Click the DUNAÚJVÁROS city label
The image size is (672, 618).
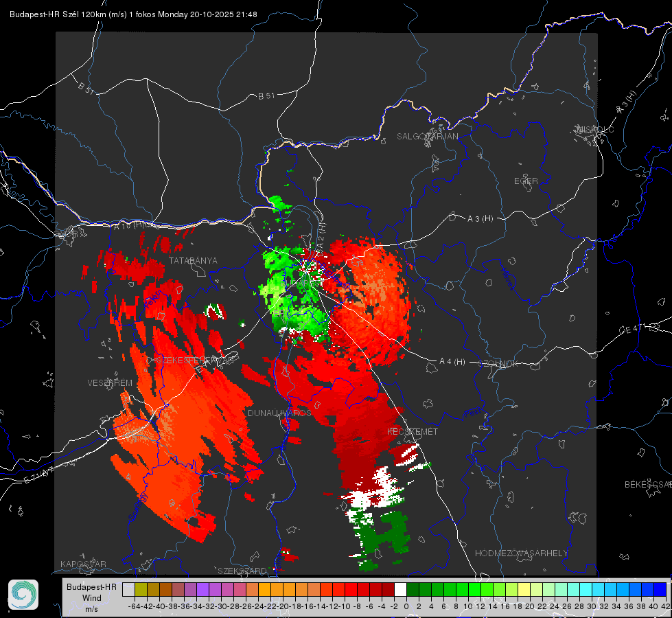pos(279,413)
